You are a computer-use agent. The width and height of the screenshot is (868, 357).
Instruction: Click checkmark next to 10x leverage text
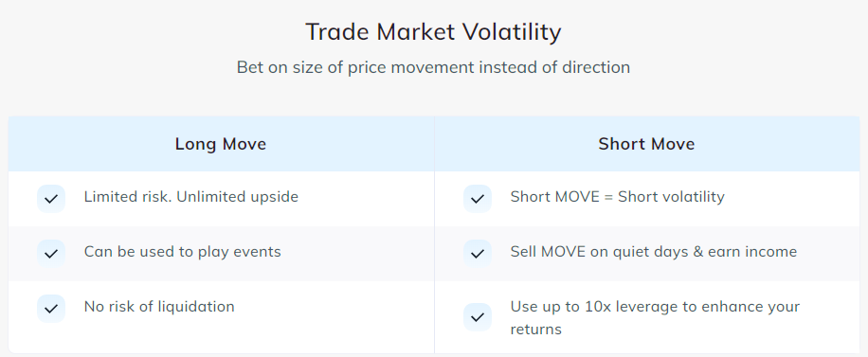(478, 317)
